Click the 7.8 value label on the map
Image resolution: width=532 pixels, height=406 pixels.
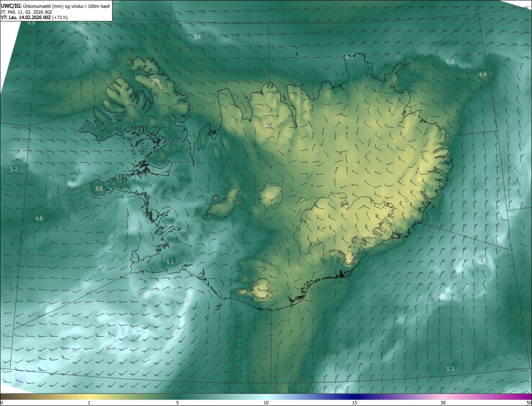click(x=79, y=29)
